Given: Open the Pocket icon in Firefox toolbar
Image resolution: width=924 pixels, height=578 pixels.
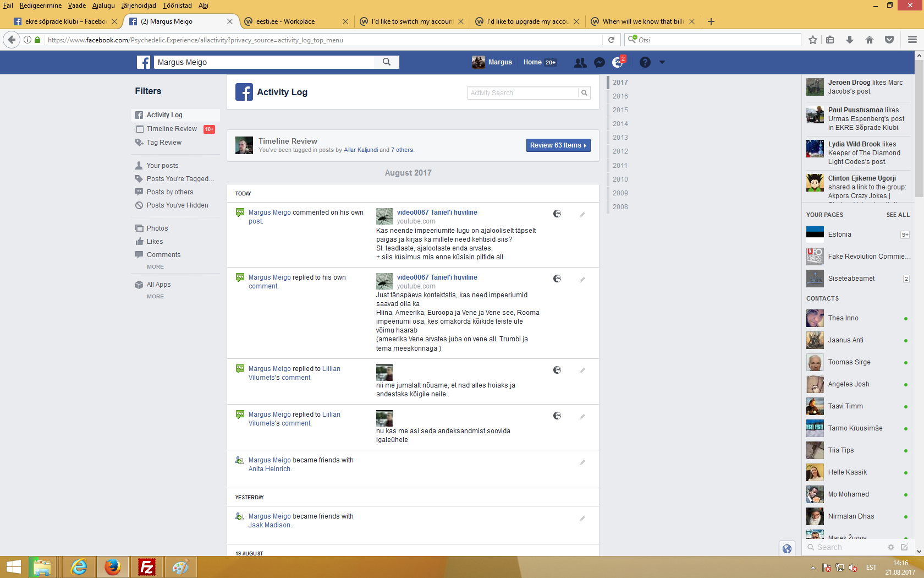Looking at the screenshot, I should pyautogui.click(x=889, y=40).
